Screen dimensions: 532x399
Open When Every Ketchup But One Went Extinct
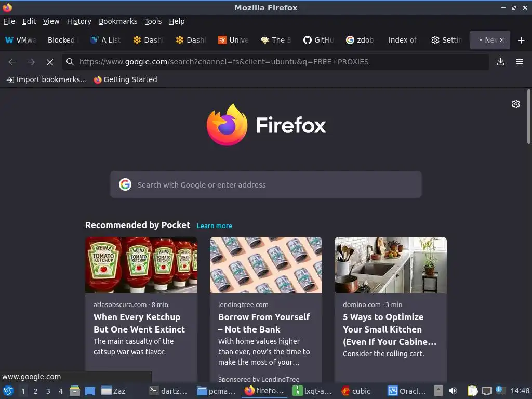coord(139,323)
